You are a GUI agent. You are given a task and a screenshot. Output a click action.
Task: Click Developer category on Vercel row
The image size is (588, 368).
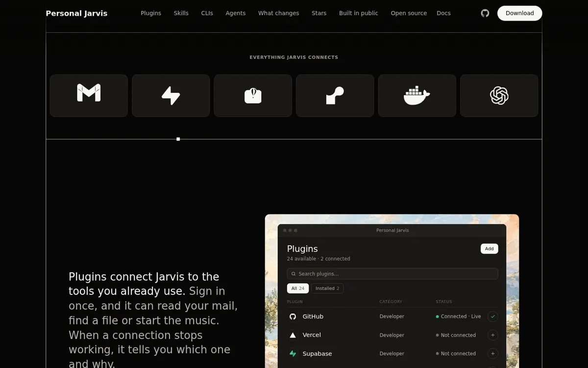(x=392, y=335)
